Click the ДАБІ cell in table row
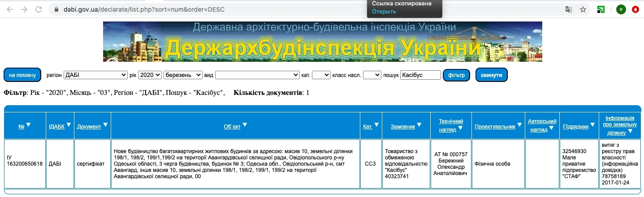The height and width of the screenshot is (197, 644). click(x=60, y=164)
